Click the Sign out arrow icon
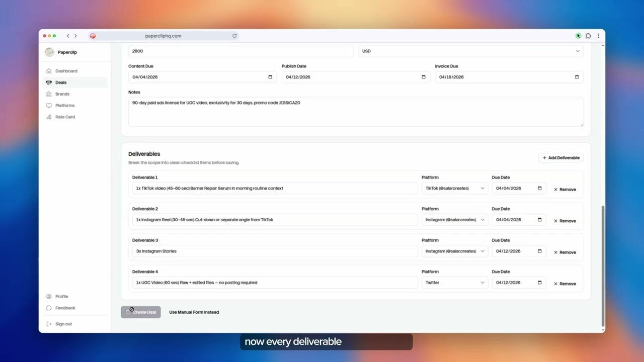Image resolution: width=644 pixels, height=362 pixels. (x=49, y=324)
